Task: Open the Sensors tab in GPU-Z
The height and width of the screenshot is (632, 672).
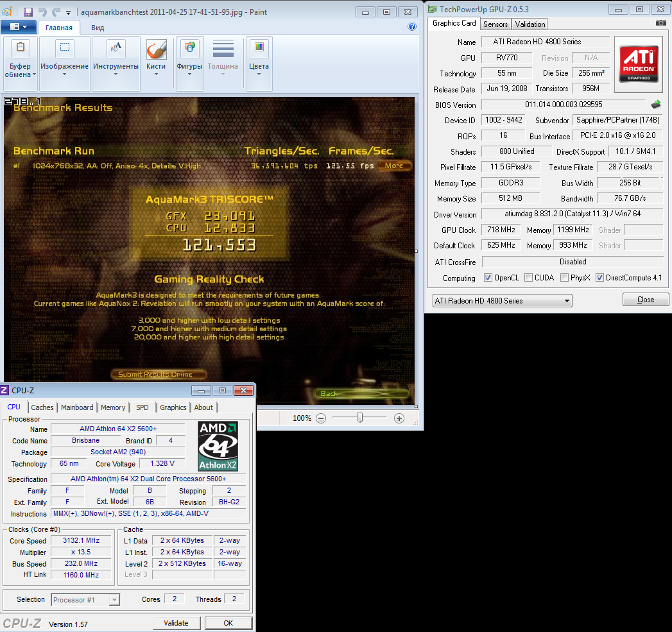Action: click(x=495, y=24)
